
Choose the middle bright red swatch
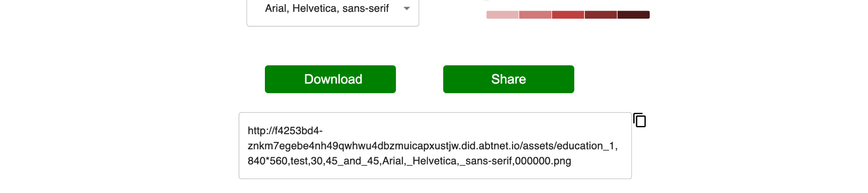point(568,15)
